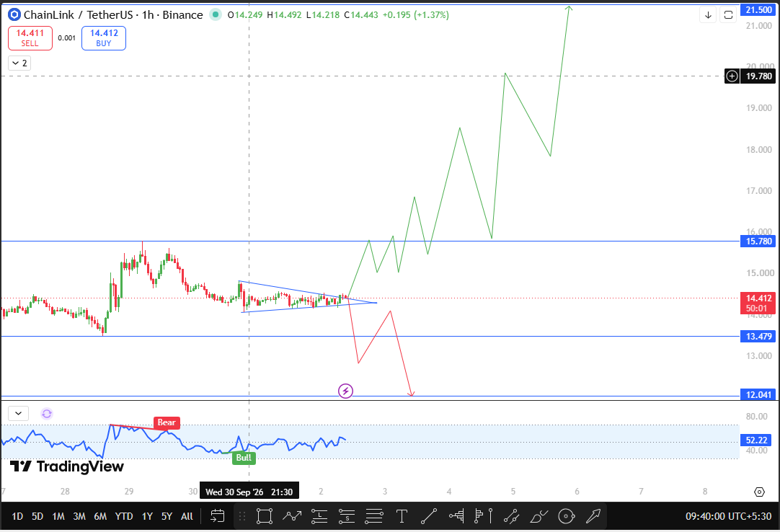Select the 5D time range
Screen dimensions: 780x532
pos(37,516)
